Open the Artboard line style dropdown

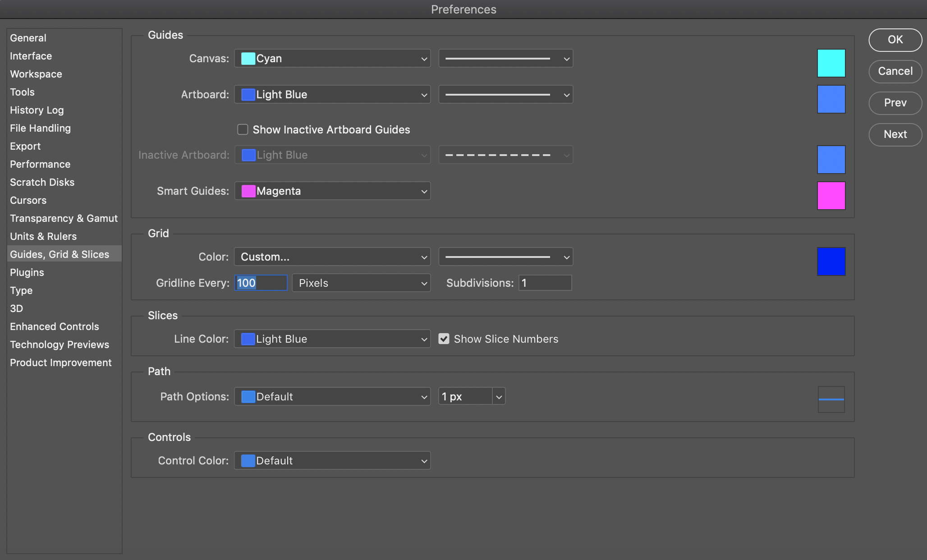(x=505, y=95)
